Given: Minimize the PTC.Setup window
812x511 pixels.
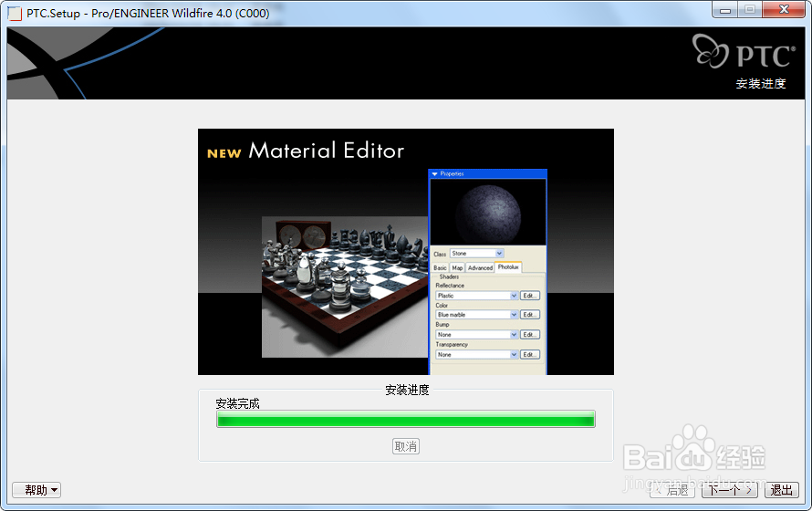Looking at the screenshot, I should pyautogui.click(x=724, y=10).
